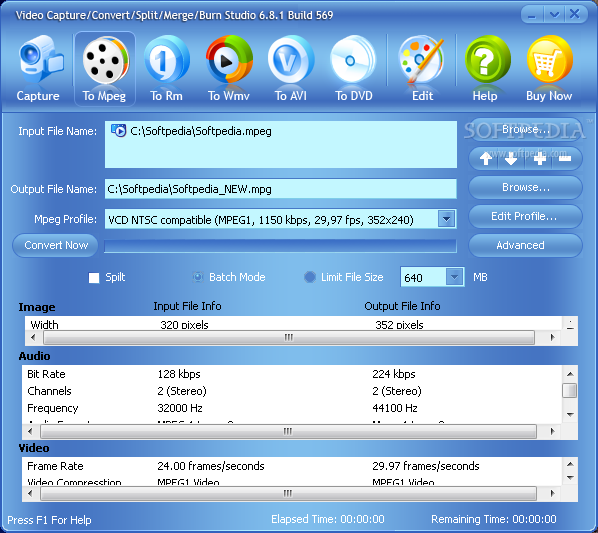Select the Channels row in Audio
Image resolution: width=598 pixels, height=533 pixels.
click(293, 391)
